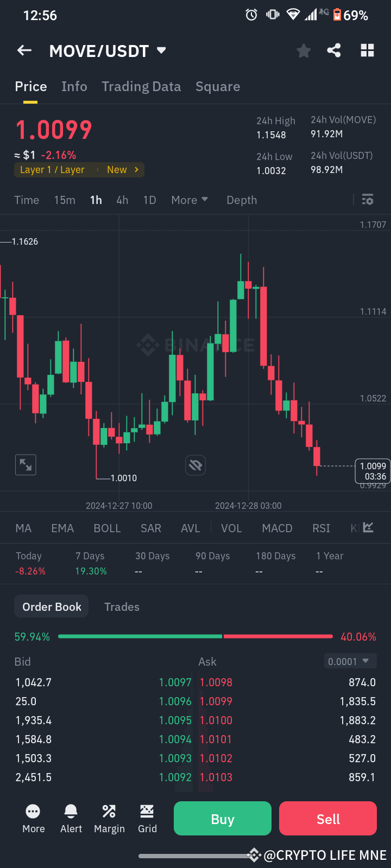The height and width of the screenshot is (868, 391).
Task: Open the grid layout view icon
Action: (x=367, y=50)
